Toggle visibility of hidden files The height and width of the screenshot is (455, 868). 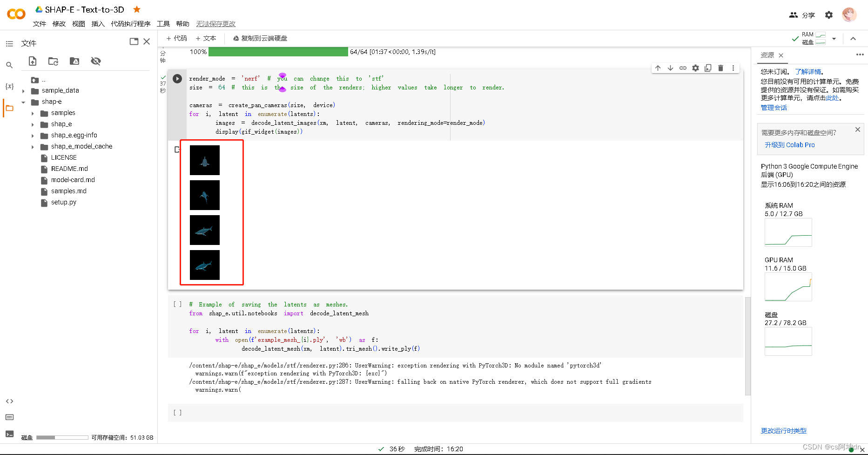point(96,61)
